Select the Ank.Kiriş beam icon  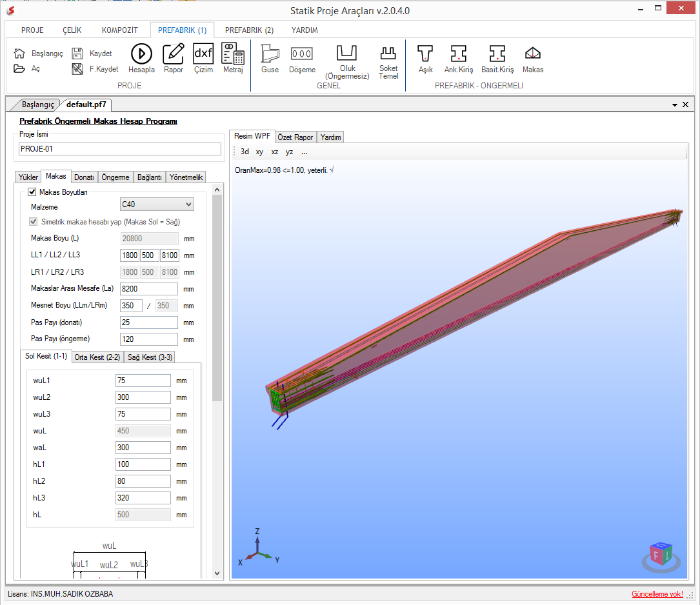459,54
